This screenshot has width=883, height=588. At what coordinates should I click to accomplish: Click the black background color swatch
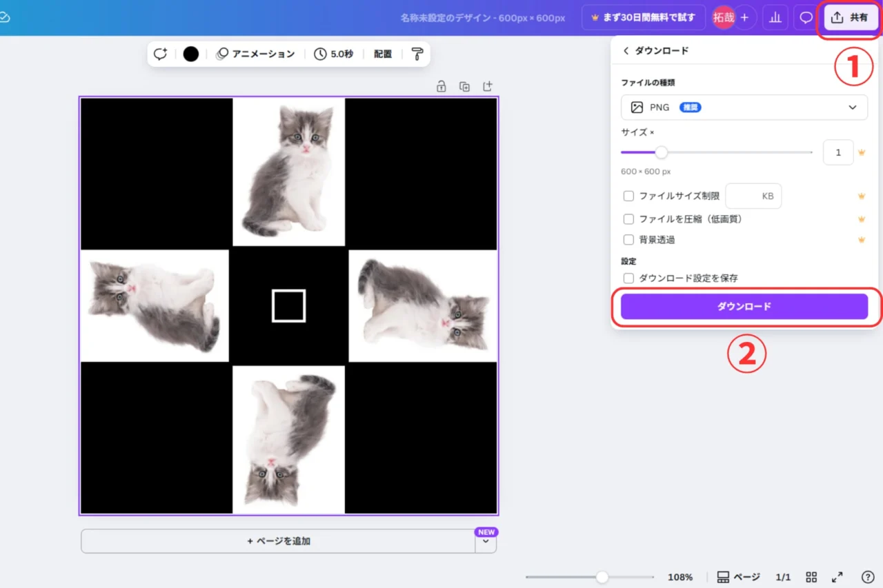click(x=191, y=54)
